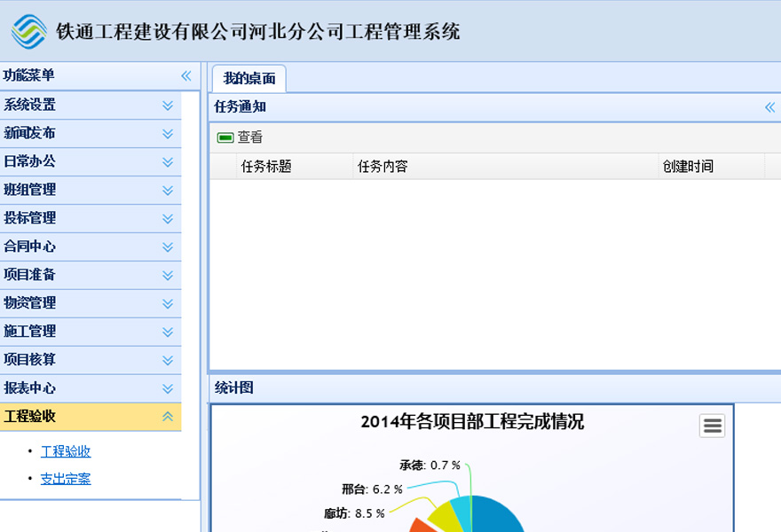Click the company logo icon in the header
This screenshot has width=781, height=532.
(x=30, y=32)
